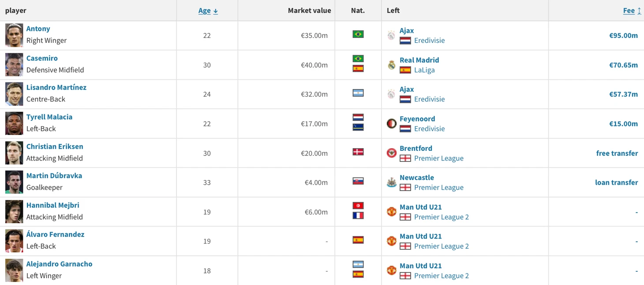The height and width of the screenshot is (285, 644).
Task: Click the Feyenoord club crest icon
Action: point(392,124)
